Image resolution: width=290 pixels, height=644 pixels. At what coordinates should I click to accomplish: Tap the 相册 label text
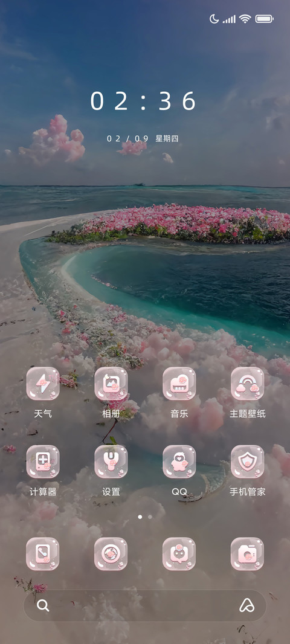(x=111, y=414)
